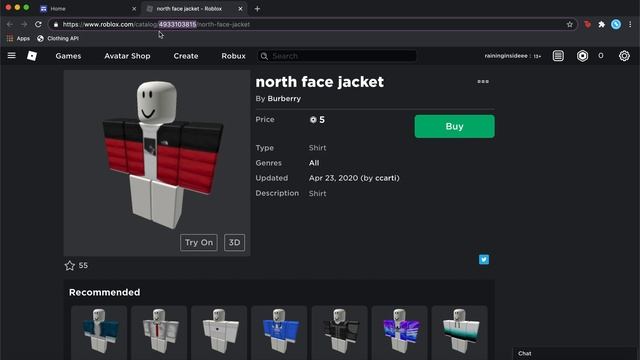Expand the Chat panel
This screenshot has height=360, width=640.
575,353
